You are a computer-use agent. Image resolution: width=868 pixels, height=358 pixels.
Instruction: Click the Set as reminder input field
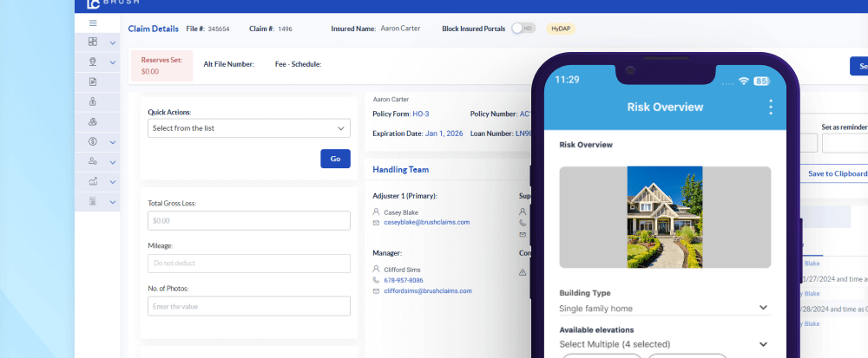[x=845, y=143]
